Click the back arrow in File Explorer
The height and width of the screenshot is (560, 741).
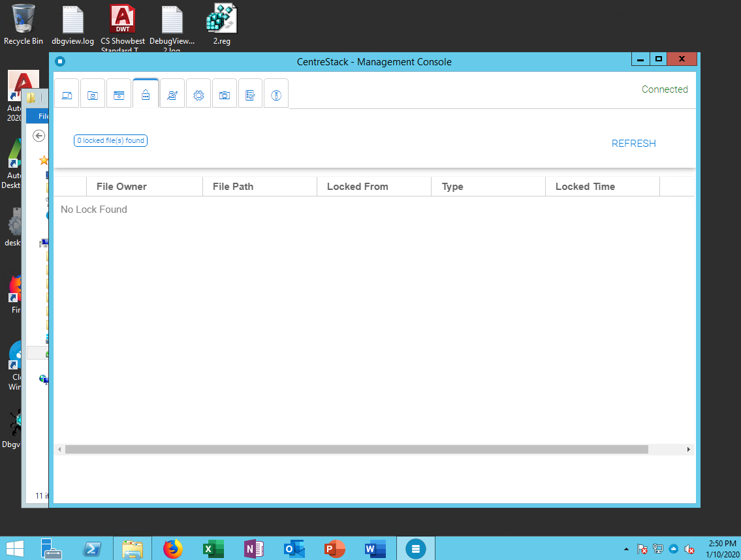[39, 136]
